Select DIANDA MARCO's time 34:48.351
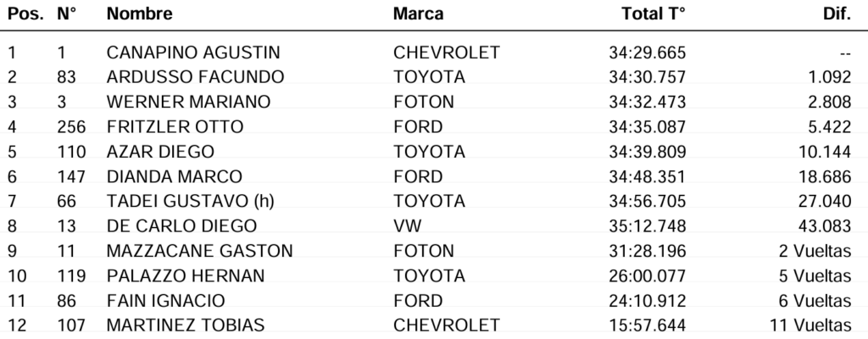The image size is (868, 339). coord(647,176)
